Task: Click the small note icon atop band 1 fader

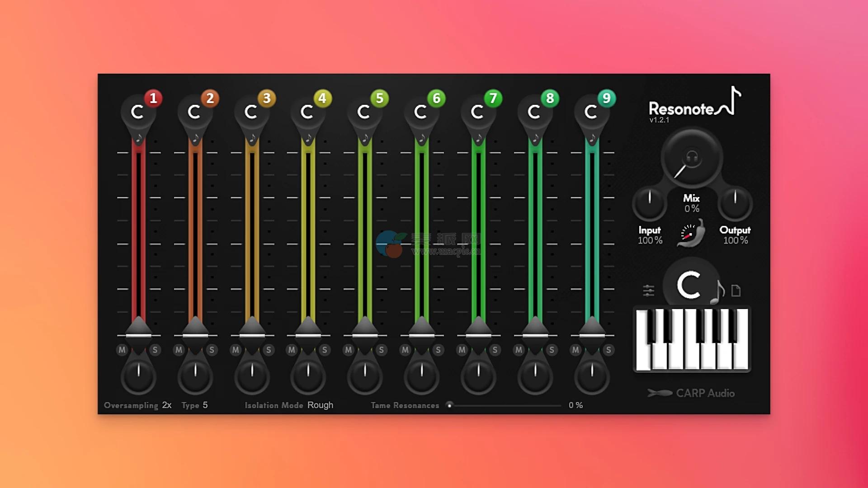Action: [139, 138]
